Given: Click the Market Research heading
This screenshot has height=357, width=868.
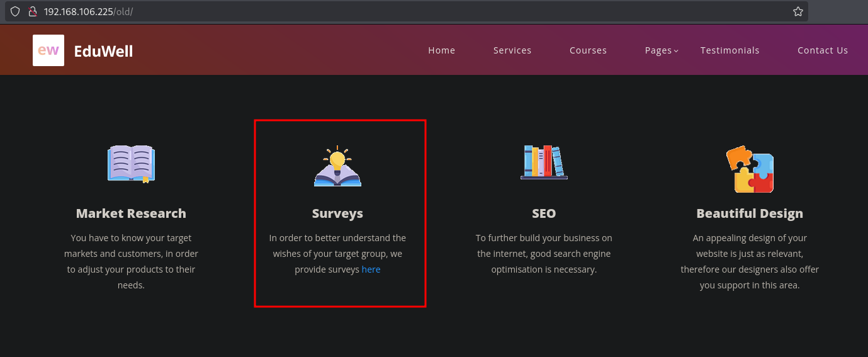Looking at the screenshot, I should pos(131,213).
